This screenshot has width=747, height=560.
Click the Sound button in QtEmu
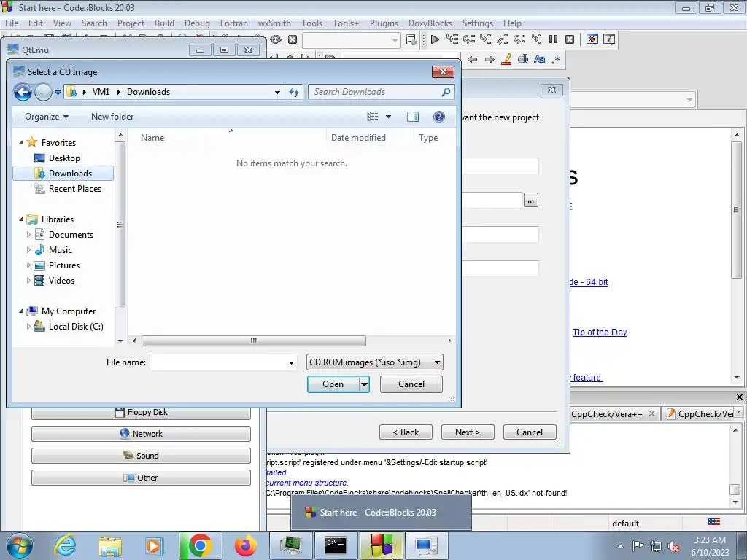pyautogui.click(x=141, y=456)
